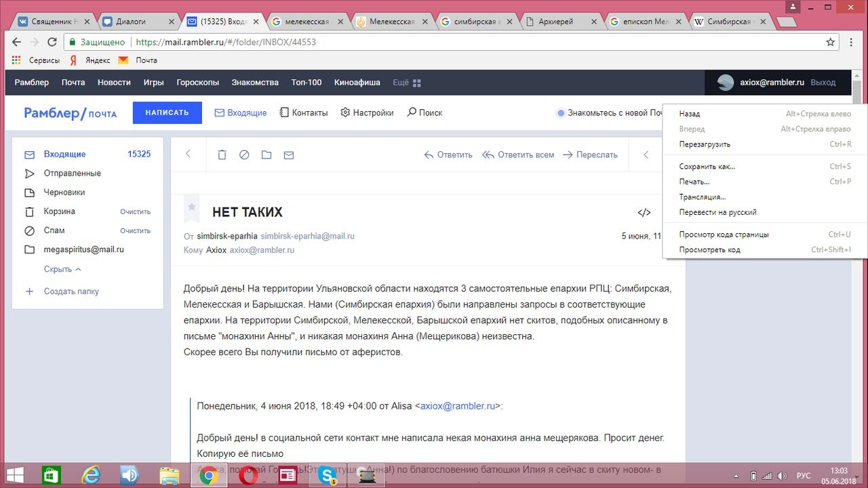Select Перезагрузить from the context menu
Image resolution: width=868 pixels, height=488 pixels.
[705, 144]
